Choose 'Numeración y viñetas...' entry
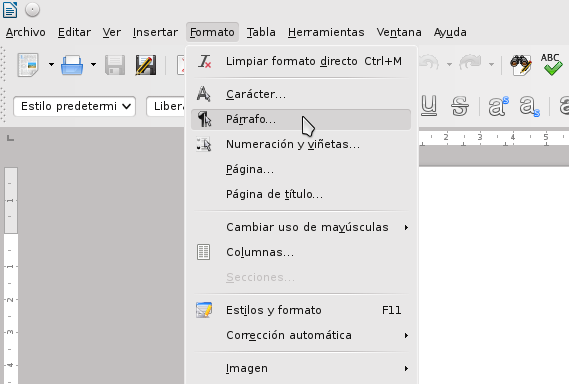 [301, 144]
